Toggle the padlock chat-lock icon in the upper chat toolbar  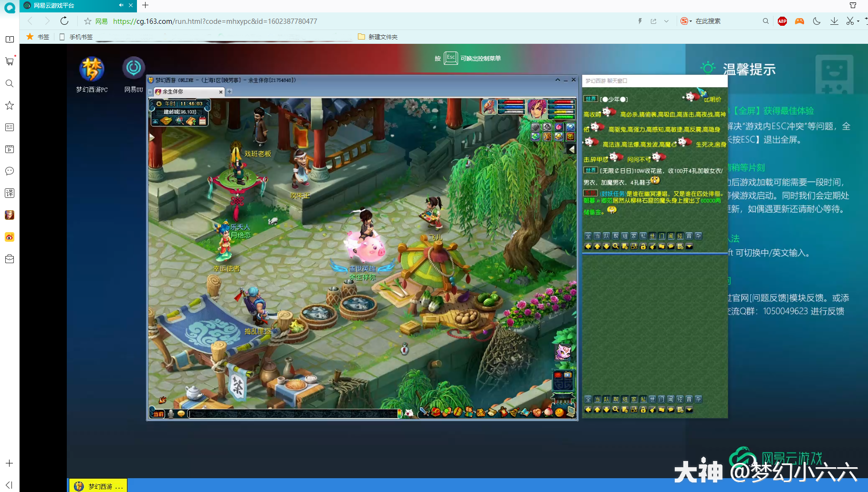pyautogui.click(x=643, y=246)
